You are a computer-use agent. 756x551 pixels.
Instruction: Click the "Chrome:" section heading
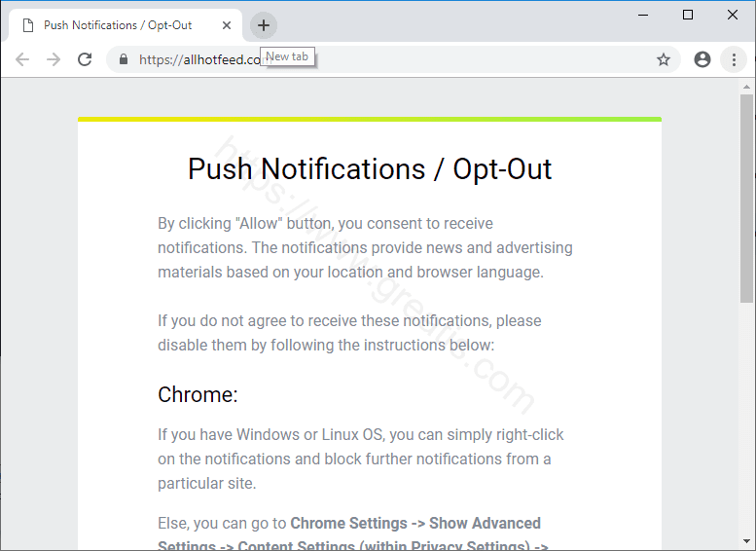point(198,395)
